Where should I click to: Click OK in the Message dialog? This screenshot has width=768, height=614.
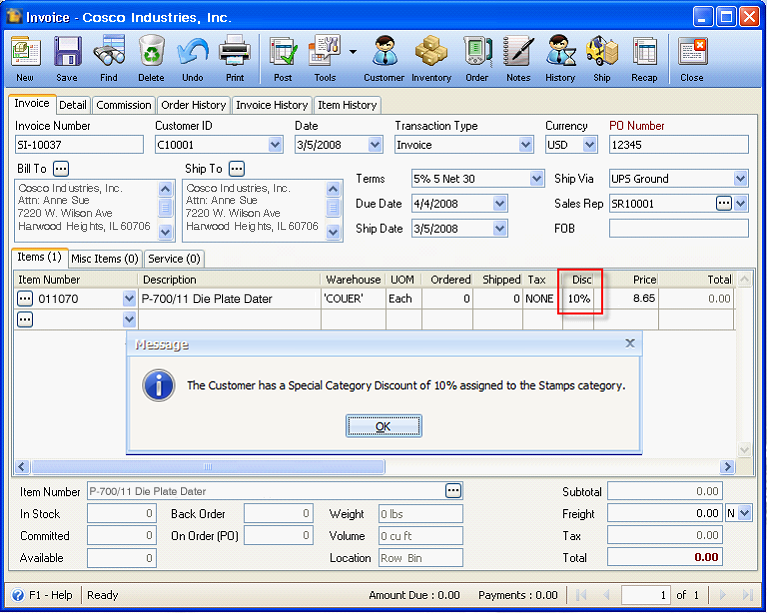point(384,426)
